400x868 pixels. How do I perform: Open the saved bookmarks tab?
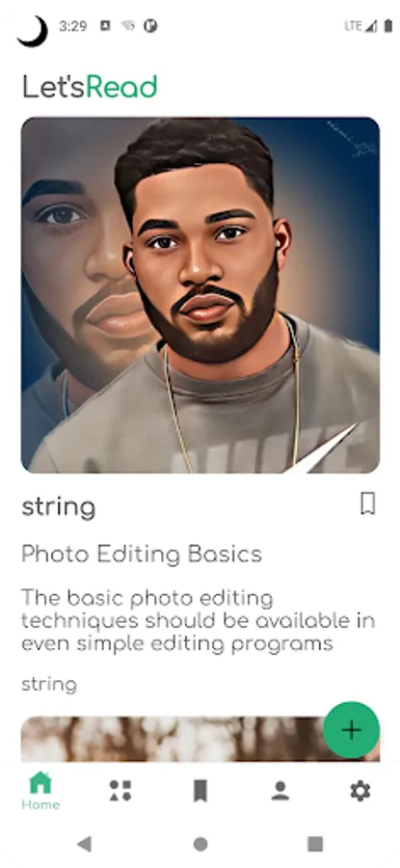[x=200, y=791]
